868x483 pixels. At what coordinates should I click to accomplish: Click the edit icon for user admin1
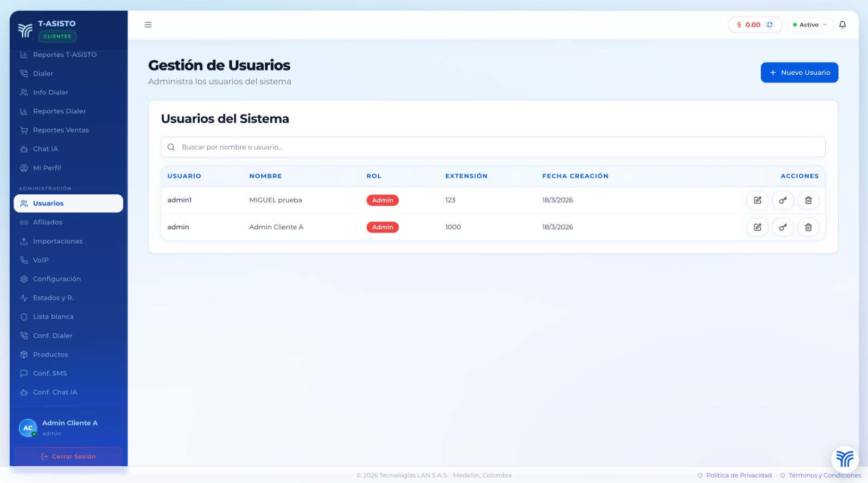click(x=757, y=200)
